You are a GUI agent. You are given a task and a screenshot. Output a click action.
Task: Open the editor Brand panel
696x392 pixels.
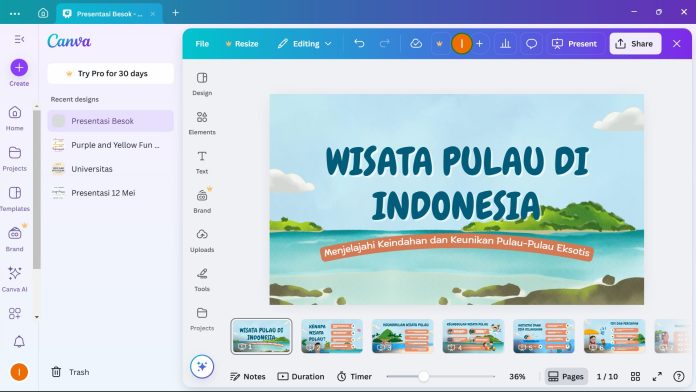[202, 201]
